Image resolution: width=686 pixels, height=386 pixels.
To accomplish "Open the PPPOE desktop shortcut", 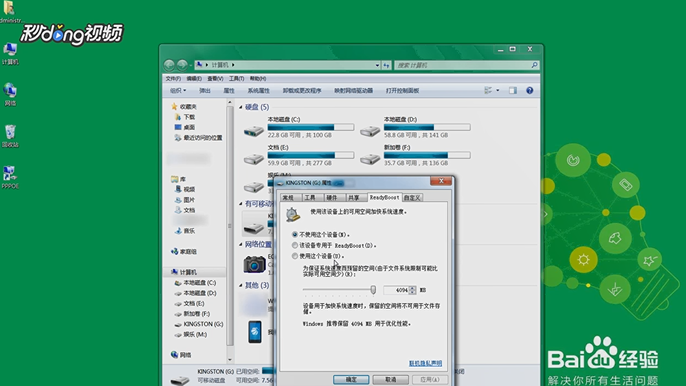I will 10,177.
